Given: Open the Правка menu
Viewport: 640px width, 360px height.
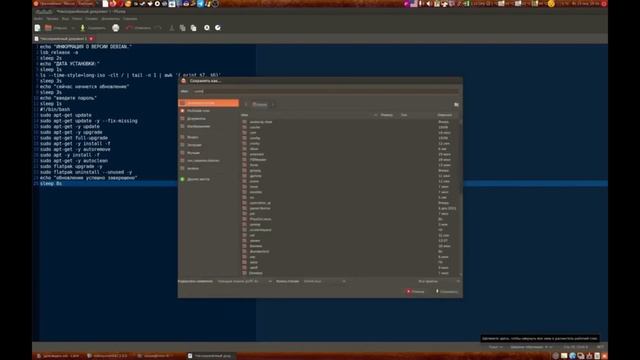Looking at the screenshot, I should coord(52,19).
